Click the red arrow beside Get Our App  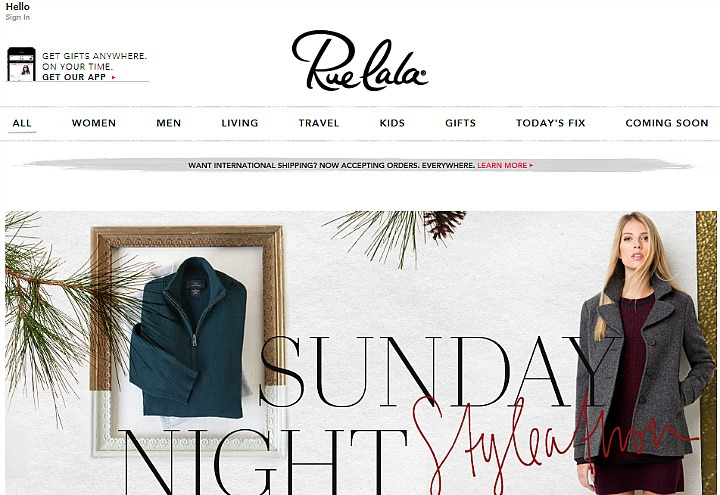[113, 77]
